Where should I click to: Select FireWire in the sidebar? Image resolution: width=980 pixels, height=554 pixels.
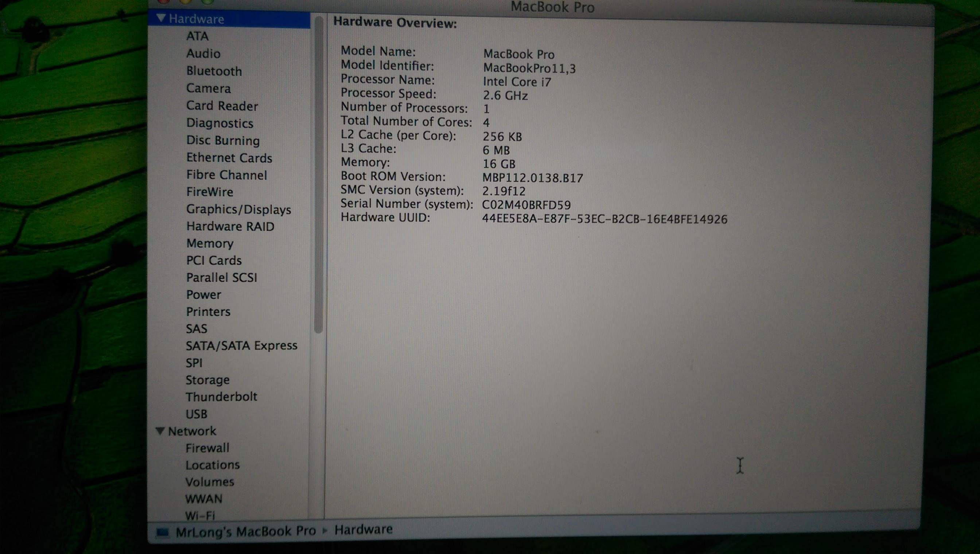tap(209, 192)
